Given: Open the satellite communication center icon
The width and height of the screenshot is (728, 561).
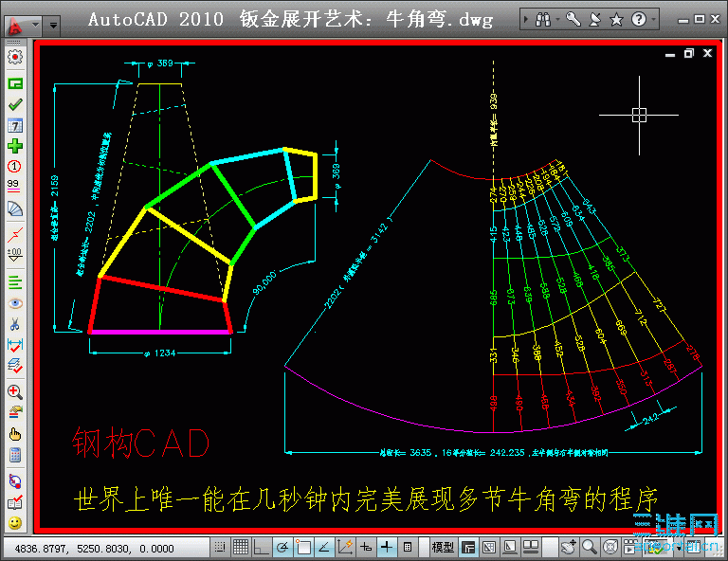Looking at the screenshot, I should point(594,20).
